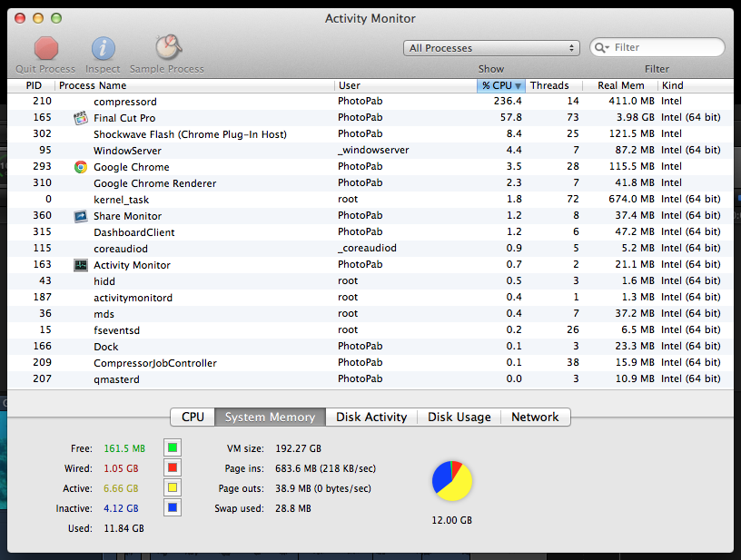Click the Sample Process magnifier icon

[168, 47]
